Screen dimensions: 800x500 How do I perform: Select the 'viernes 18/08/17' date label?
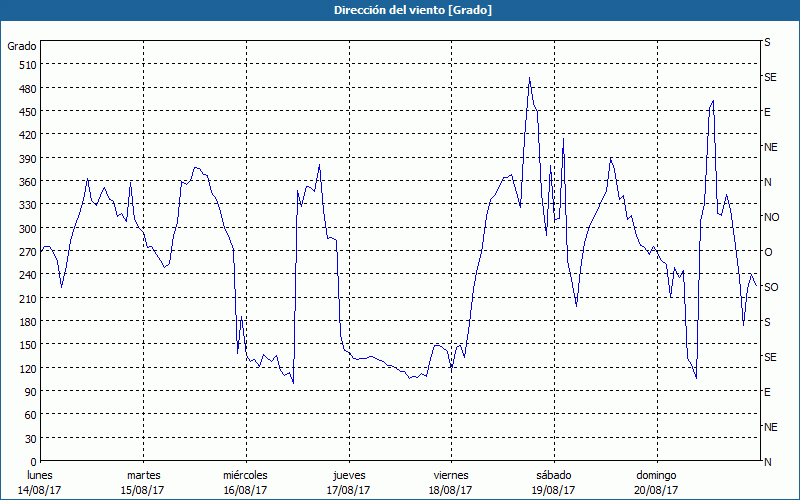point(450,482)
